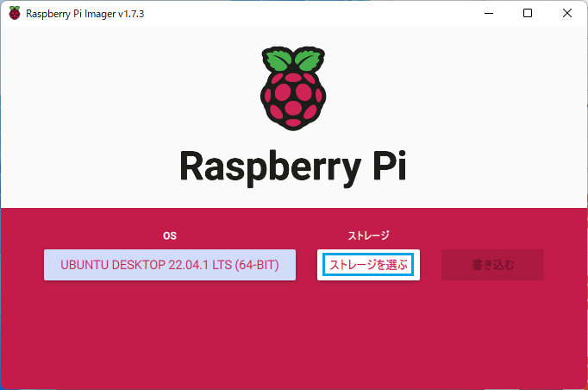Open the ストレージを選ぶ storage chooser

pyautogui.click(x=368, y=265)
